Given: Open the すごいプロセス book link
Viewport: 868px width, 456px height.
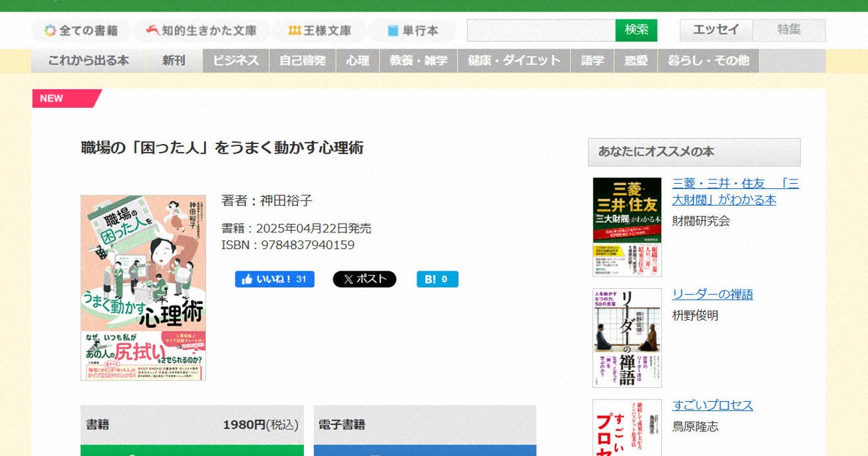Looking at the screenshot, I should [712, 405].
